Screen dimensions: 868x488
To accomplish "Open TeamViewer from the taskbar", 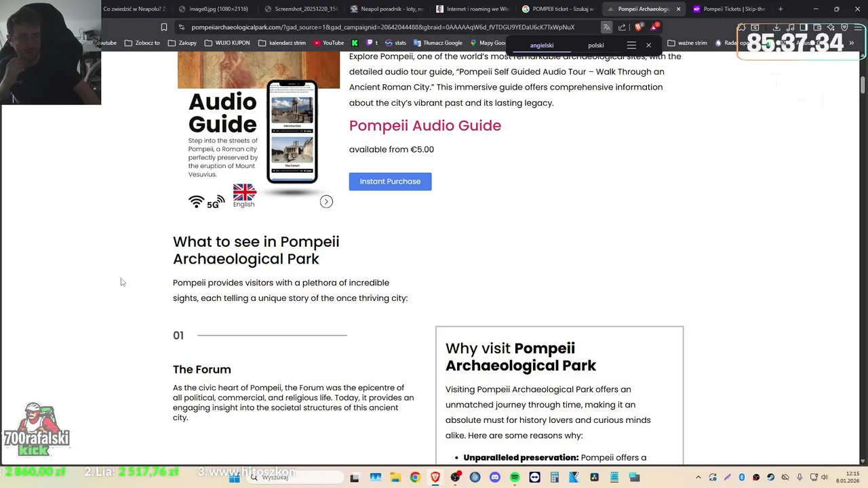I will pyautogui.click(x=534, y=478).
